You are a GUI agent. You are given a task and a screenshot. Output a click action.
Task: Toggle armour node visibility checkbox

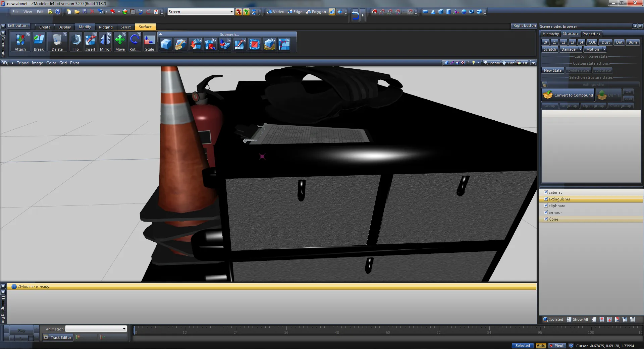(546, 212)
